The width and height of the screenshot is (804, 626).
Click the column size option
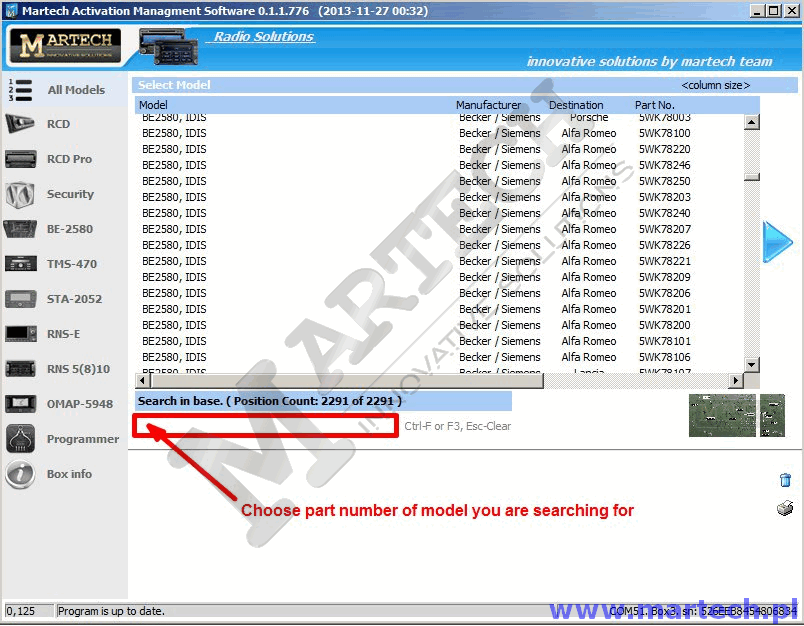tap(715, 85)
